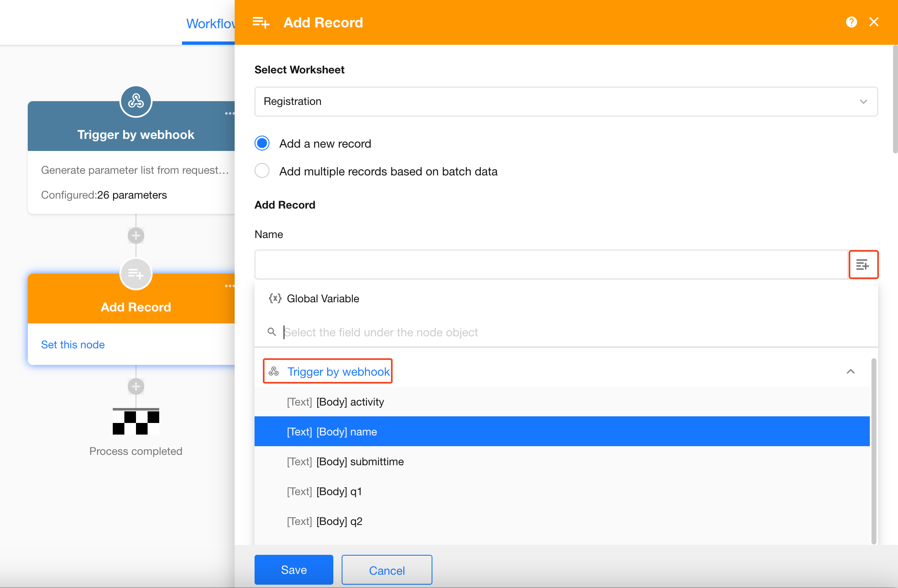898x588 pixels.
Task: Click the Global Variable option
Action: [323, 299]
